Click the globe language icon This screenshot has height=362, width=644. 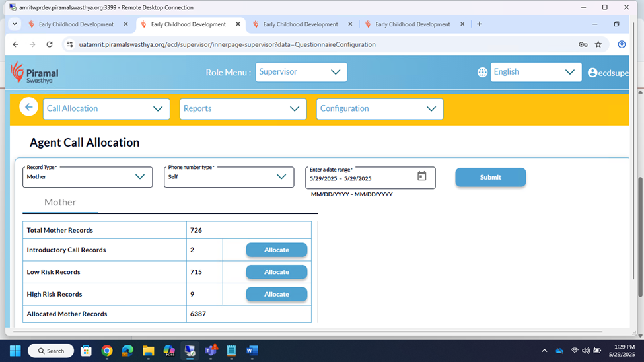point(482,72)
